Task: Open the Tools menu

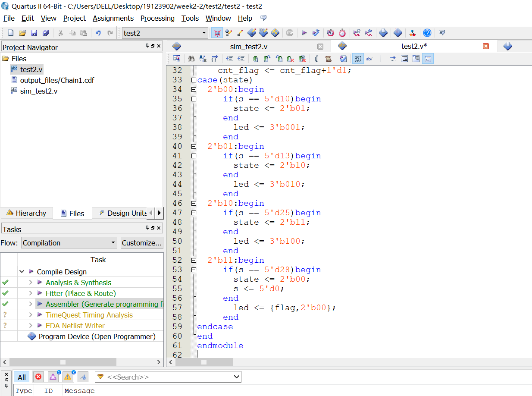Action: pyautogui.click(x=190, y=18)
